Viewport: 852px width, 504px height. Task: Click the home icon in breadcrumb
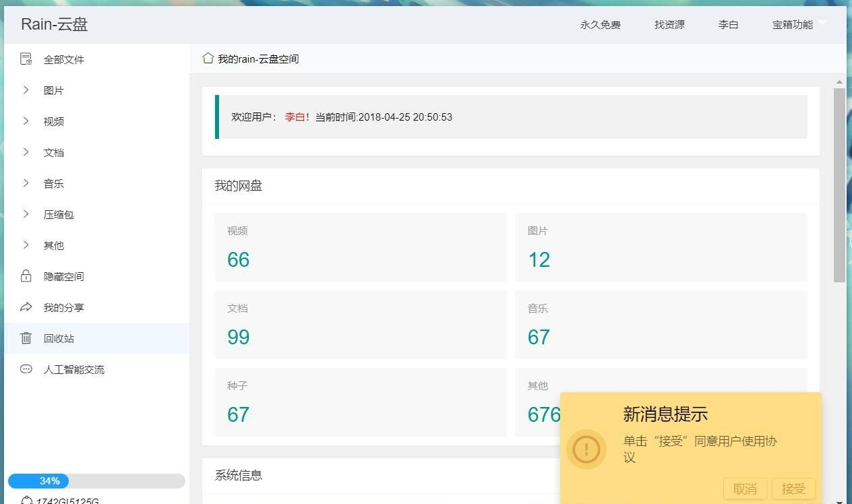click(x=208, y=58)
